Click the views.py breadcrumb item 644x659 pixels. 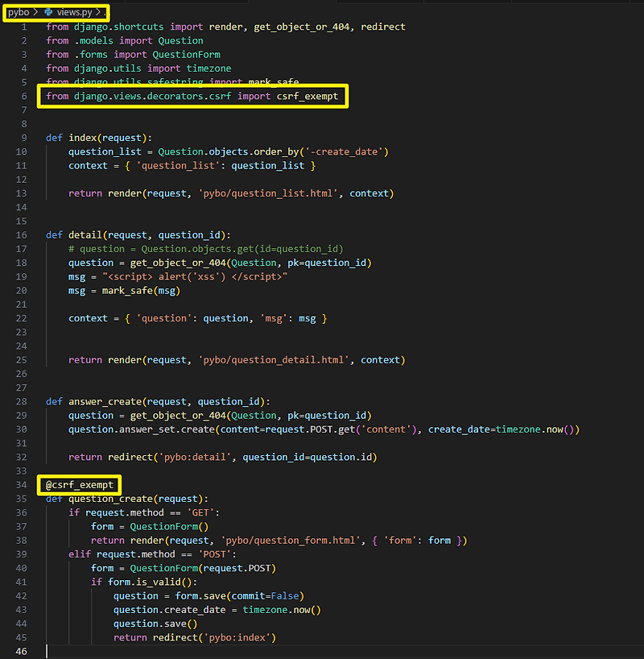coord(74,12)
